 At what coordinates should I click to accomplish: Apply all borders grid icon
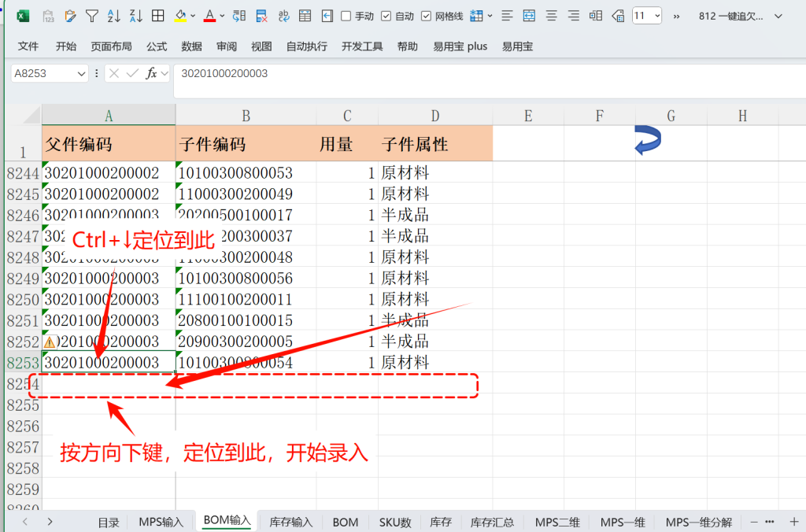(157, 17)
